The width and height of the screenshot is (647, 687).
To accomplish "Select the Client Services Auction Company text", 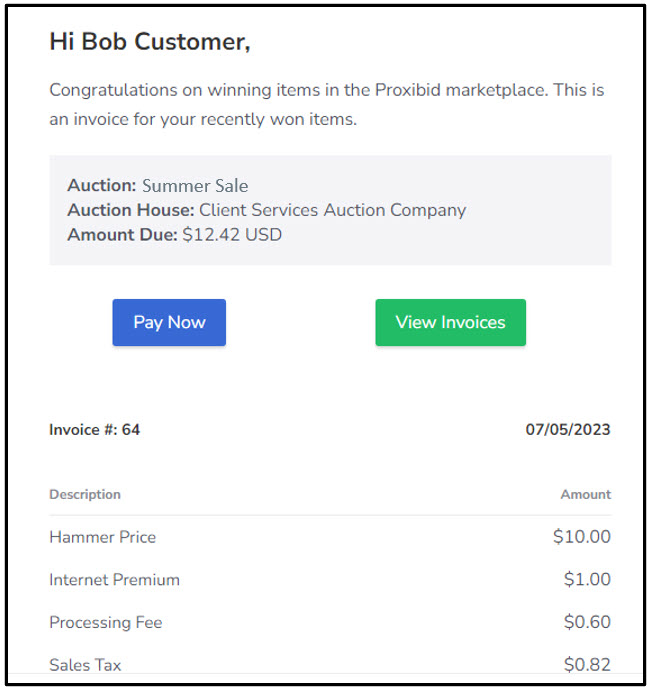I will click(332, 210).
